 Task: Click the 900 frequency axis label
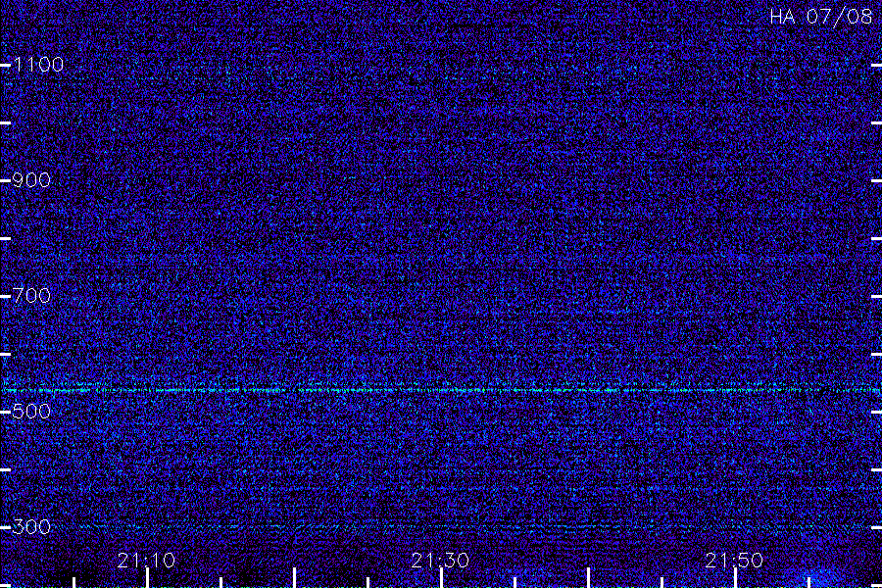coord(31,180)
